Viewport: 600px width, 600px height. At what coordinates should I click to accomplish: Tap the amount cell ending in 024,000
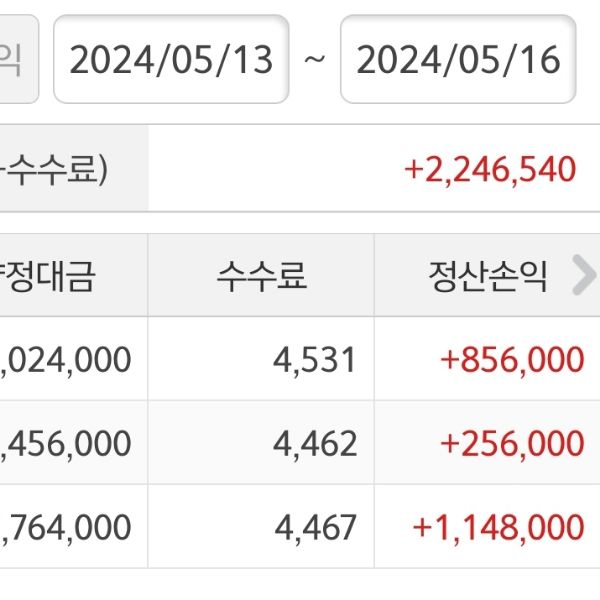coord(67,360)
